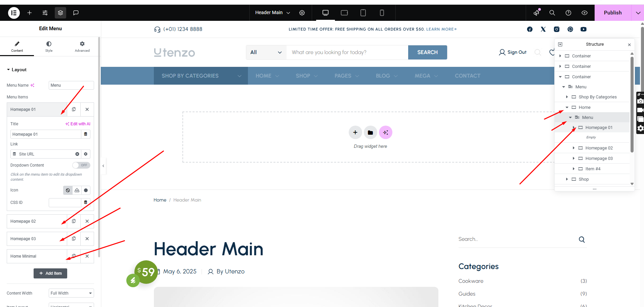Click preview changes eye icon
Image resolution: width=644 pixels, height=307 pixels.
[x=585, y=13]
